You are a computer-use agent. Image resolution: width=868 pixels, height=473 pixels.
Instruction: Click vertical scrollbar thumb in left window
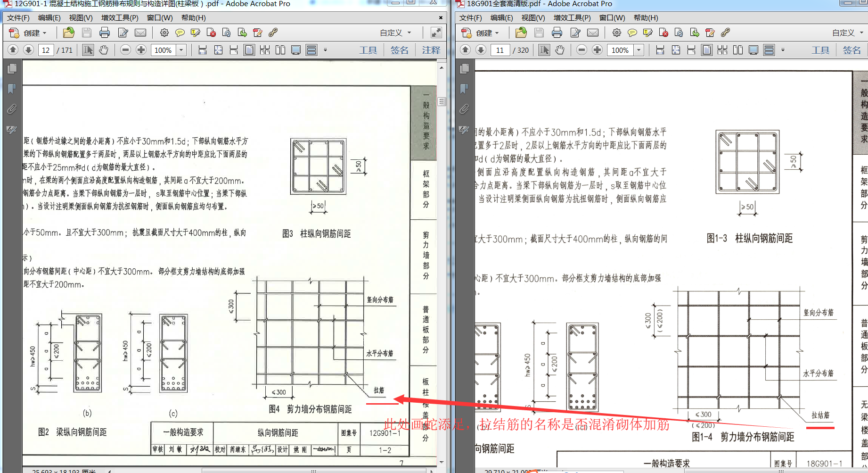click(442, 101)
